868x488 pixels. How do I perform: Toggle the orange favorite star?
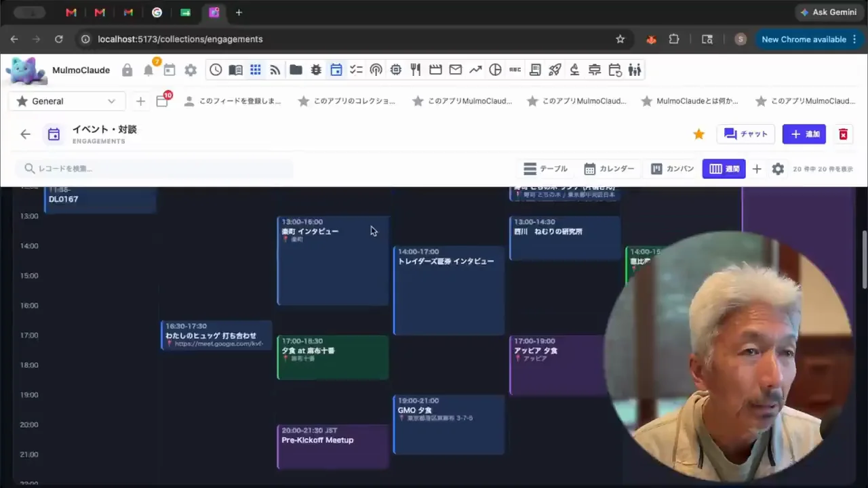(x=698, y=134)
